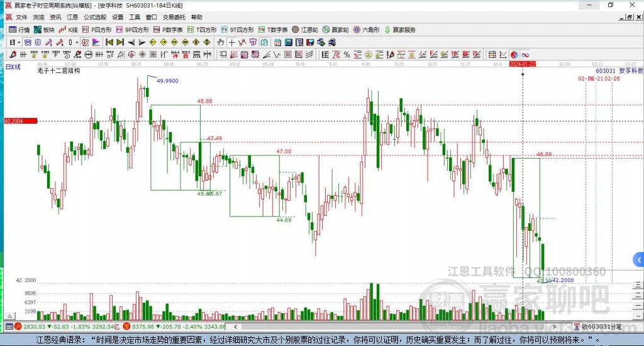644x346 pixels.
Task: Expand the blue side panel arrow
Action: click(638, 260)
